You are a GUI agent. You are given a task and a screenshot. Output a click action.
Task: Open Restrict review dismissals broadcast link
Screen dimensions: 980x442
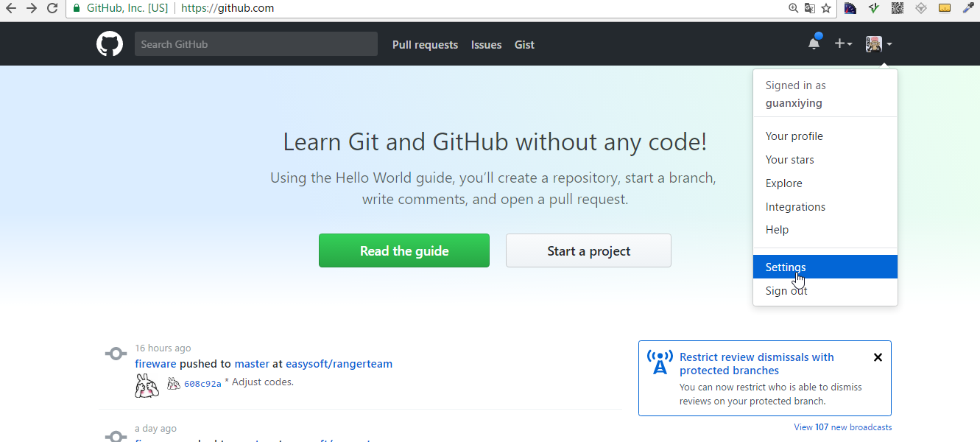[757, 364]
